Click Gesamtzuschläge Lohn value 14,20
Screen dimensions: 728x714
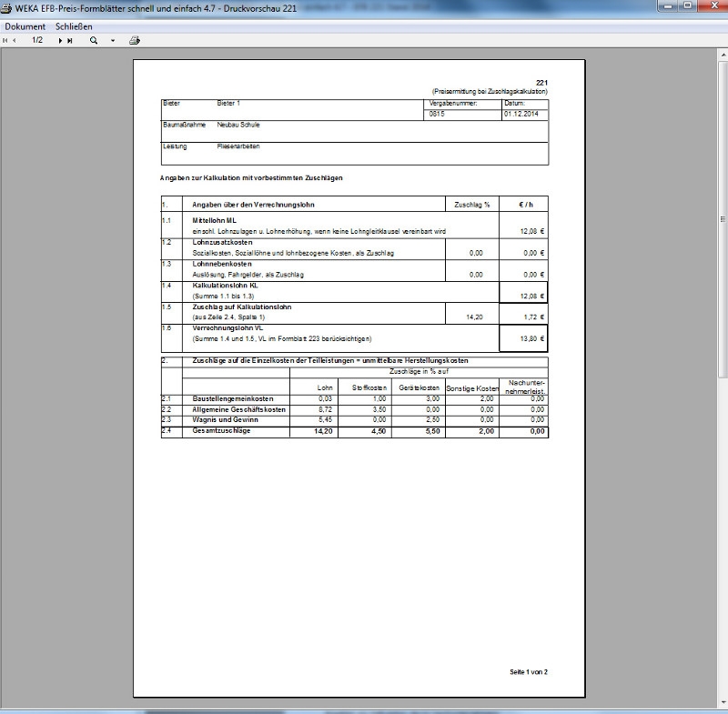323,431
